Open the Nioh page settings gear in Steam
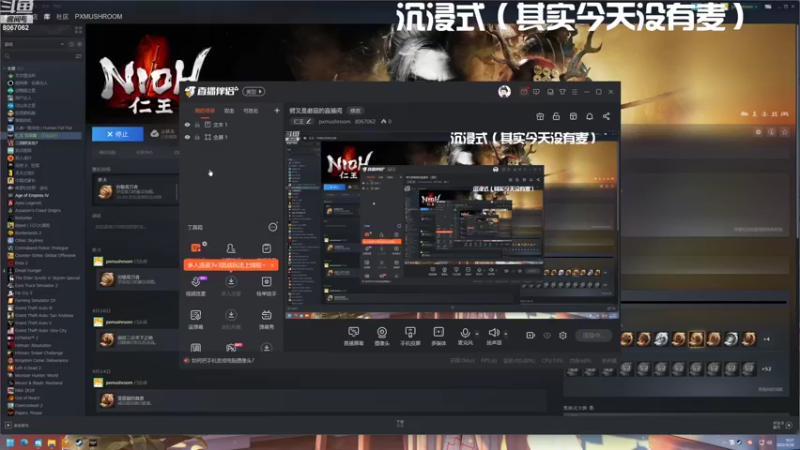The height and width of the screenshot is (450, 800). click(758, 132)
